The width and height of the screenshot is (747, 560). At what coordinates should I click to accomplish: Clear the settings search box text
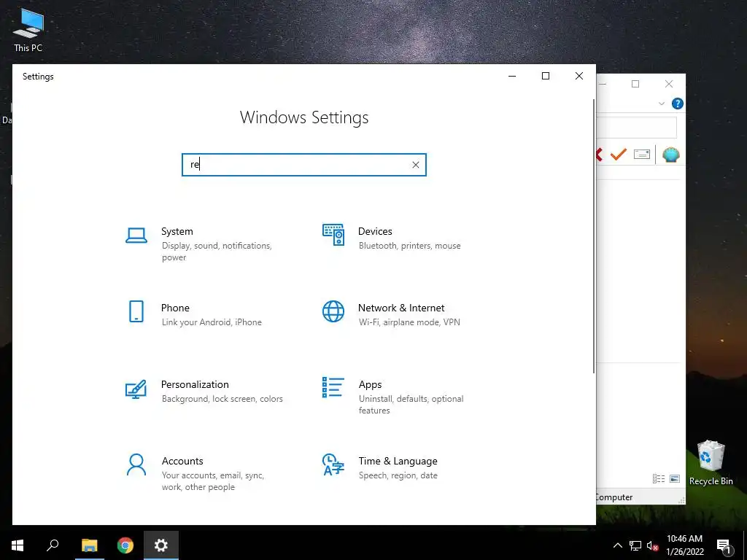tap(415, 165)
